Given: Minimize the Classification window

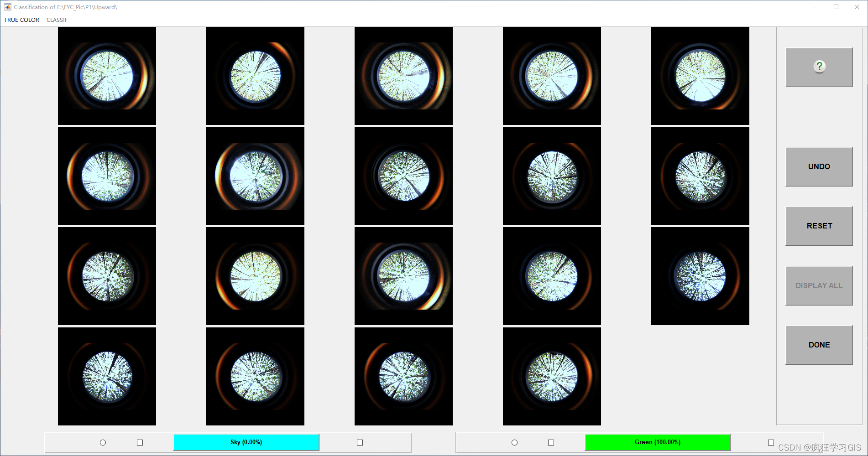Looking at the screenshot, I should tap(815, 7).
